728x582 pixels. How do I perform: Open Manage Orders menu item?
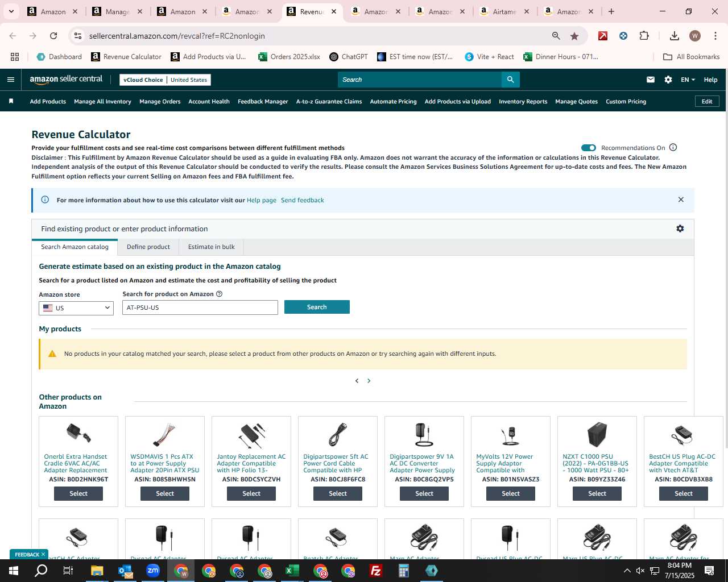coord(160,102)
